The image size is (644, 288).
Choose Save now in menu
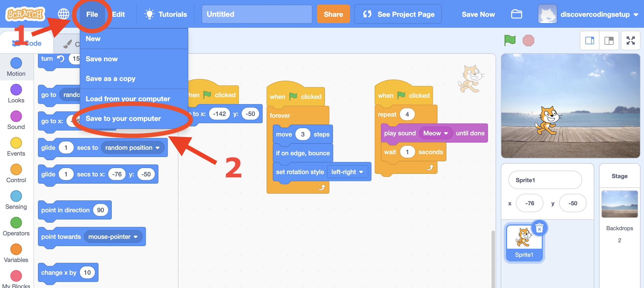(134, 59)
